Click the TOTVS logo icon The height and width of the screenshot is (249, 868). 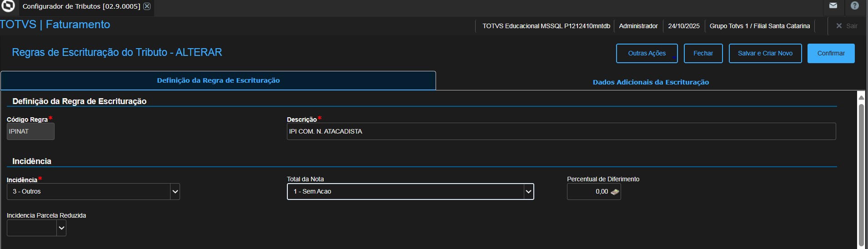coord(8,6)
